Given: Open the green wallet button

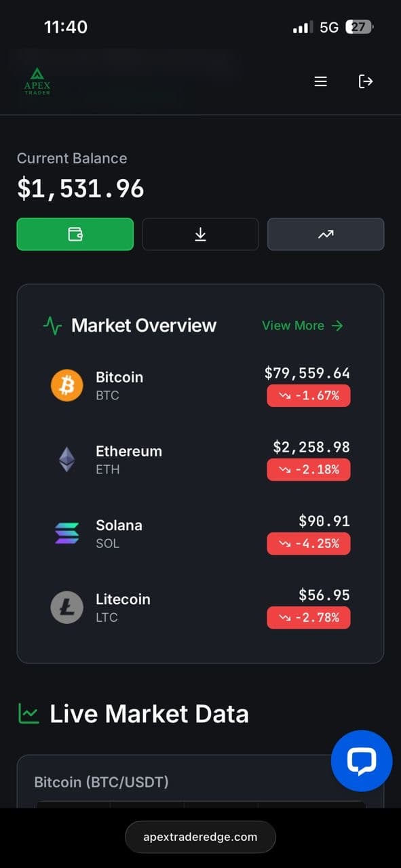Looking at the screenshot, I should coord(75,234).
